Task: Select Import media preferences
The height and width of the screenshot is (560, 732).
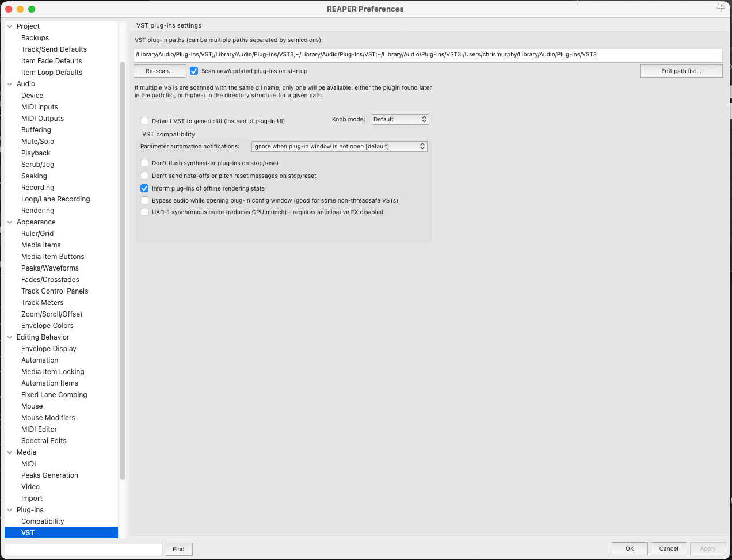Action: pyautogui.click(x=32, y=498)
